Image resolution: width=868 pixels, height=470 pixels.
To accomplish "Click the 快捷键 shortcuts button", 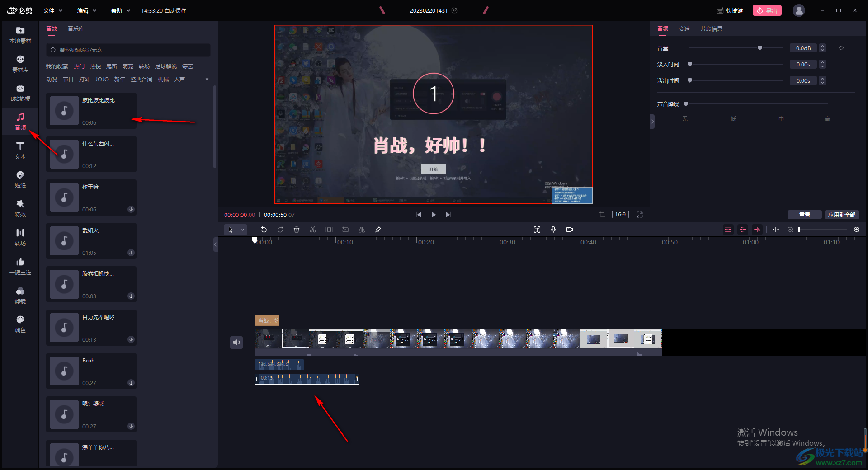I will [730, 10].
